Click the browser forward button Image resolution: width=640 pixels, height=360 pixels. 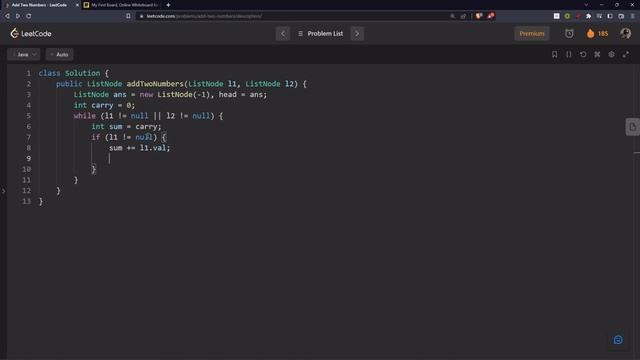click(18, 16)
